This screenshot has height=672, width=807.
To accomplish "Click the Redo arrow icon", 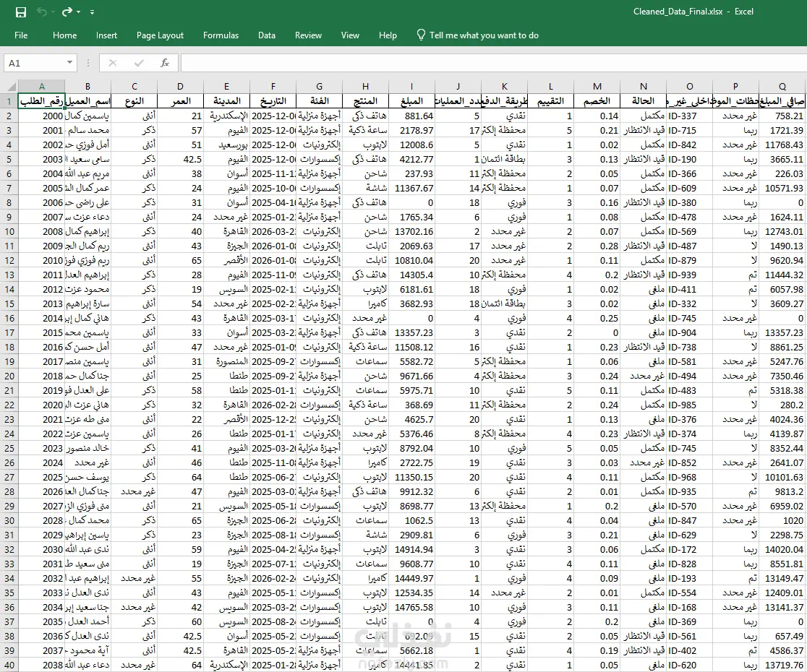I will tap(67, 12).
